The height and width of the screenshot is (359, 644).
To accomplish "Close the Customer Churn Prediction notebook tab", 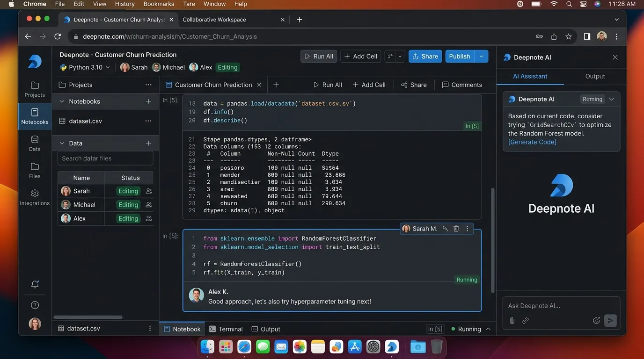I will 259,85.
